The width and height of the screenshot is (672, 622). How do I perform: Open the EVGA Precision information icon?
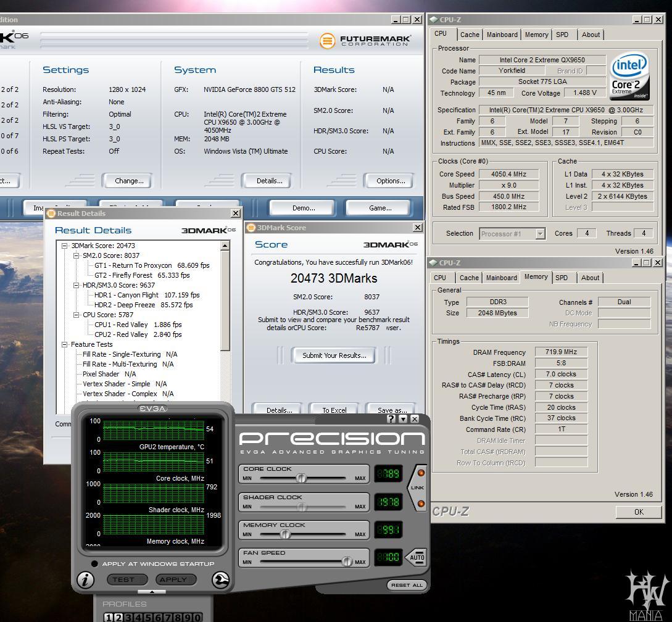click(x=85, y=579)
